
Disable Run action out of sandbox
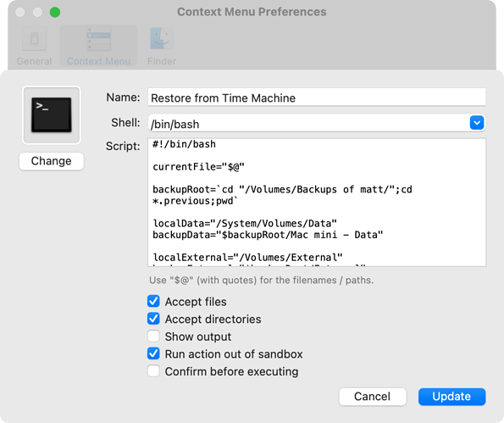pos(153,353)
